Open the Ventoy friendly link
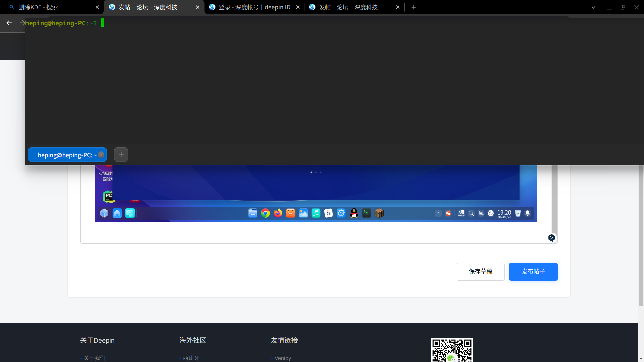644x362 pixels. point(283,358)
